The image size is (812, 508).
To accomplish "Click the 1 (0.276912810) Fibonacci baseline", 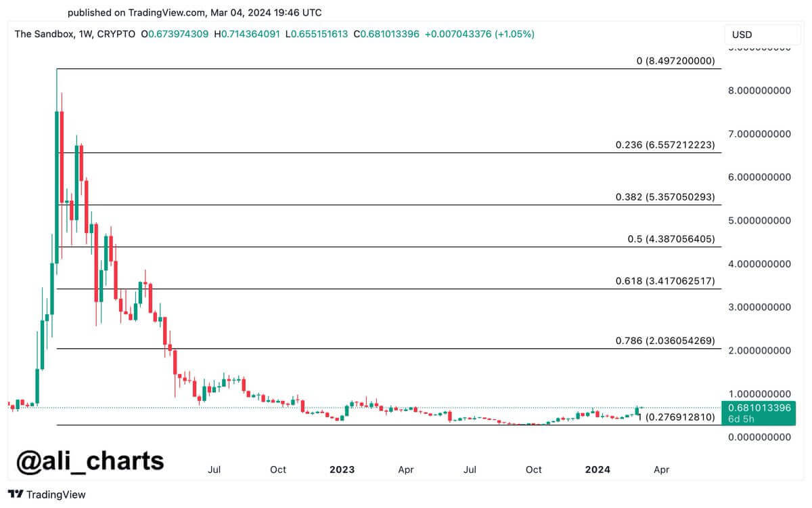I will click(338, 425).
